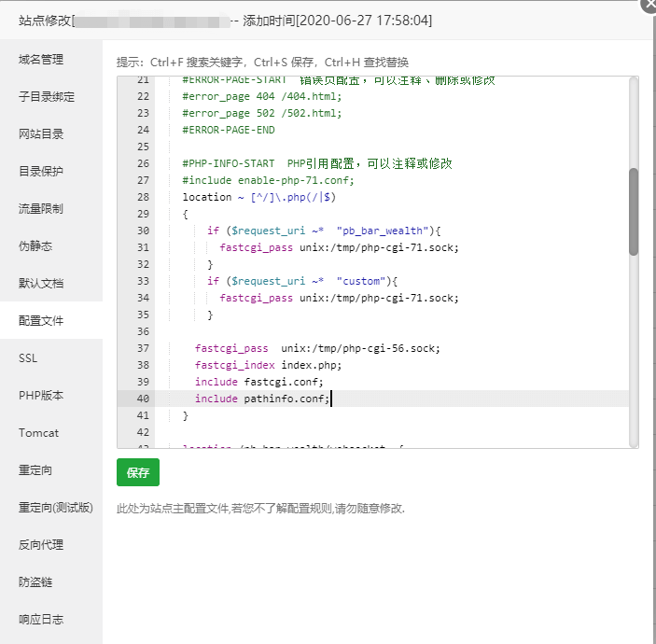The width and height of the screenshot is (656, 644).
Task: Click the editor vertical scrollbar thumb
Action: (634, 212)
